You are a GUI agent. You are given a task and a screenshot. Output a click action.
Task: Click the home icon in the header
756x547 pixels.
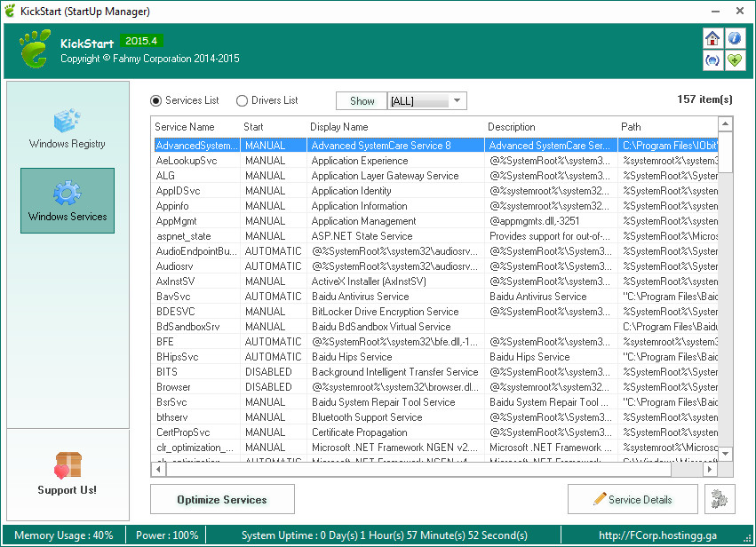(x=712, y=38)
